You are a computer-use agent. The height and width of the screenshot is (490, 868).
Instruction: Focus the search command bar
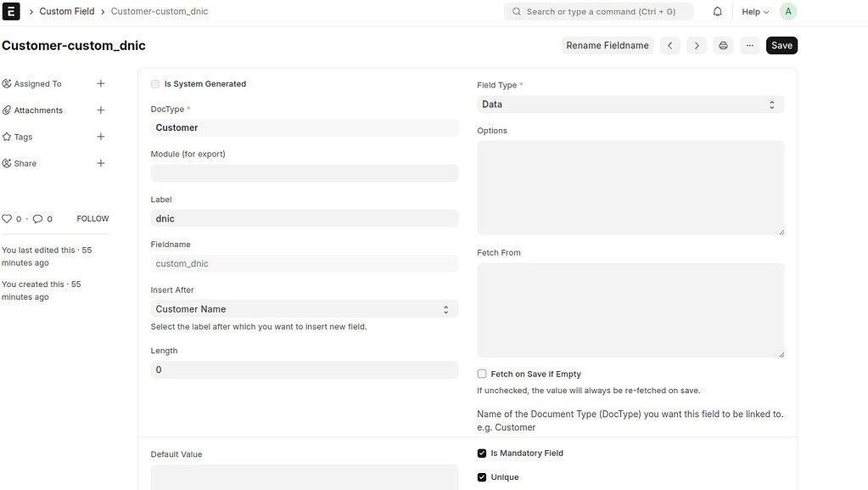pos(598,12)
